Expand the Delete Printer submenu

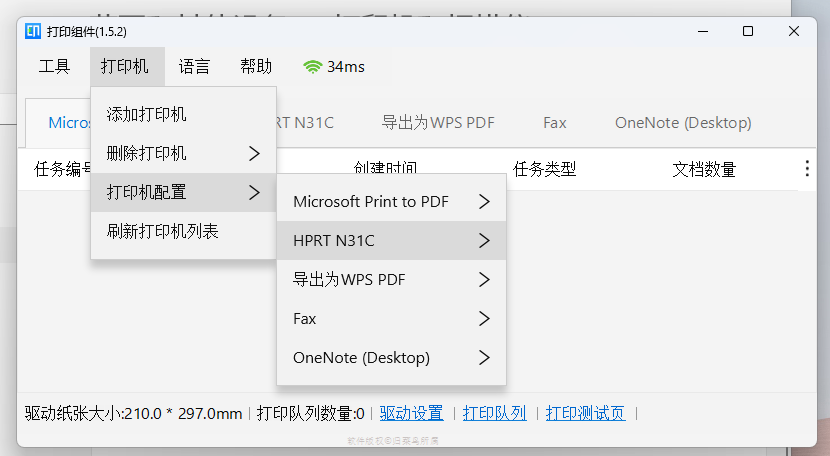254,153
